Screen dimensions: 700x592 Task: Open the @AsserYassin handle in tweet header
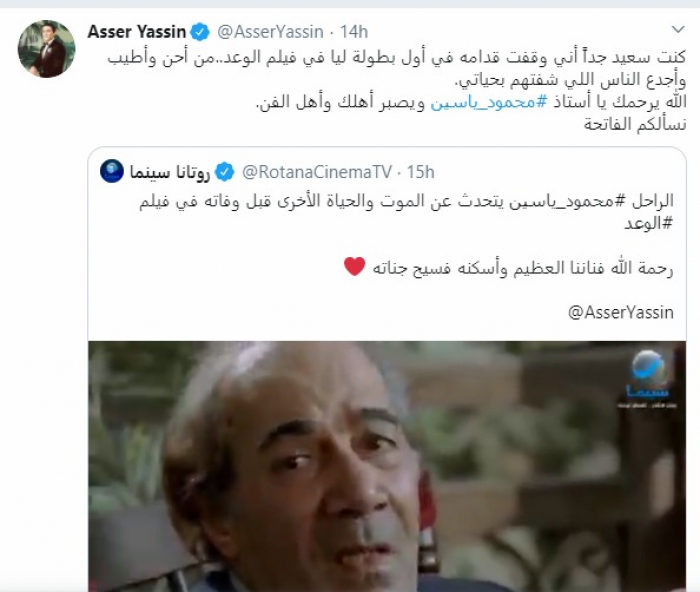coord(271,32)
